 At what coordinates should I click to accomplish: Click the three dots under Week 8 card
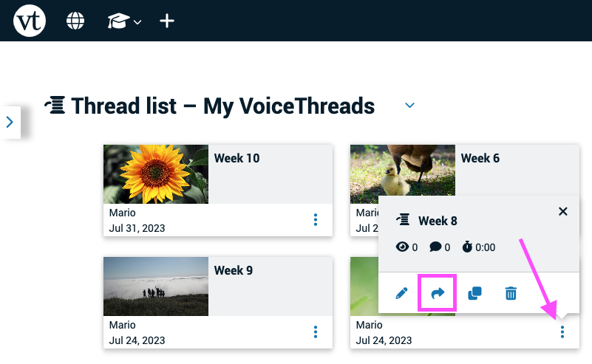click(x=562, y=332)
